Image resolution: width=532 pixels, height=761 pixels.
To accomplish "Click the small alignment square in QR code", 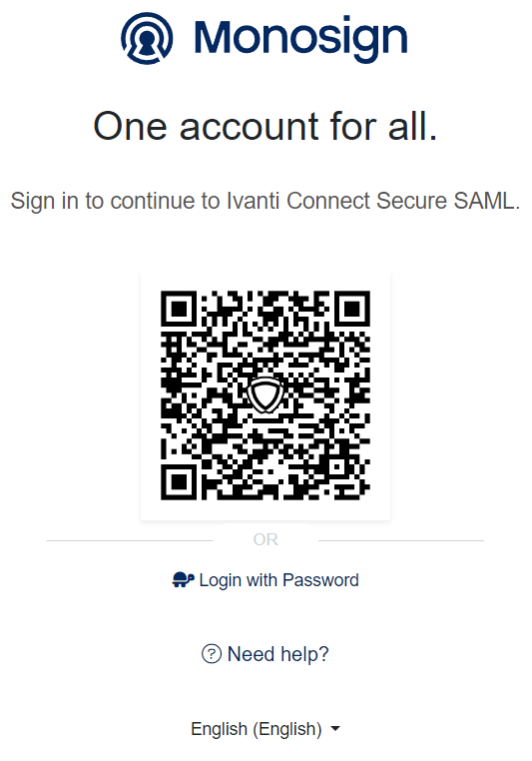I will click(336, 467).
